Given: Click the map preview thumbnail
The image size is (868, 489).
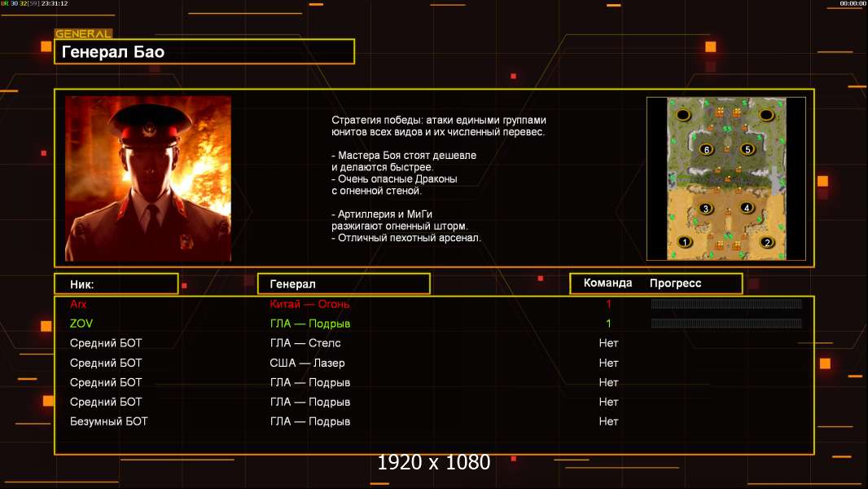Looking at the screenshot, I should click(x=726, y=178).
